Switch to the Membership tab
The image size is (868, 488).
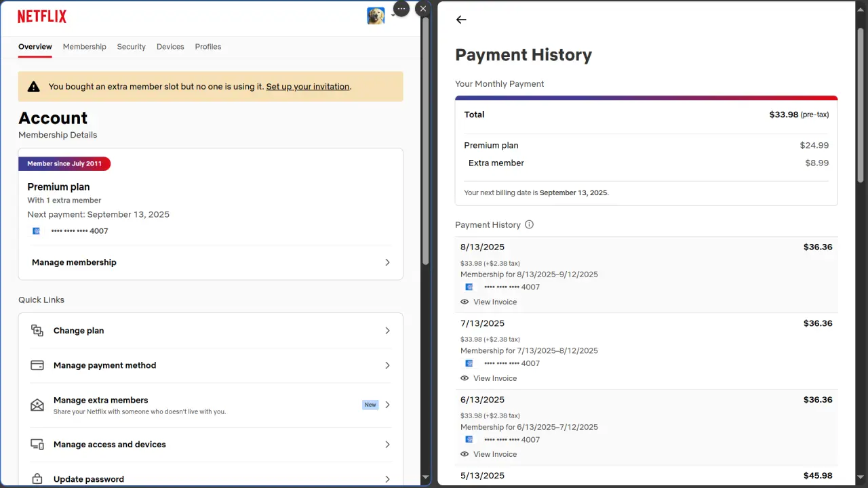click(x=85, y=47)
